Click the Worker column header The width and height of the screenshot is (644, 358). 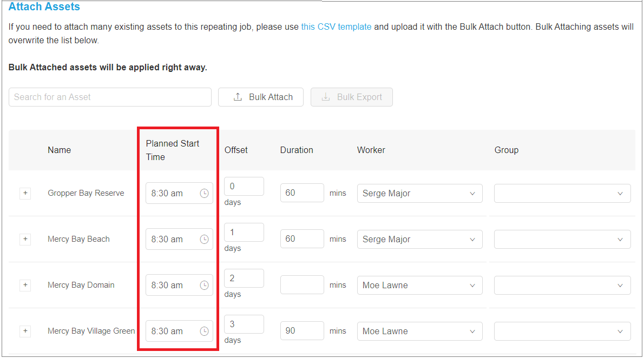[371, 150]
